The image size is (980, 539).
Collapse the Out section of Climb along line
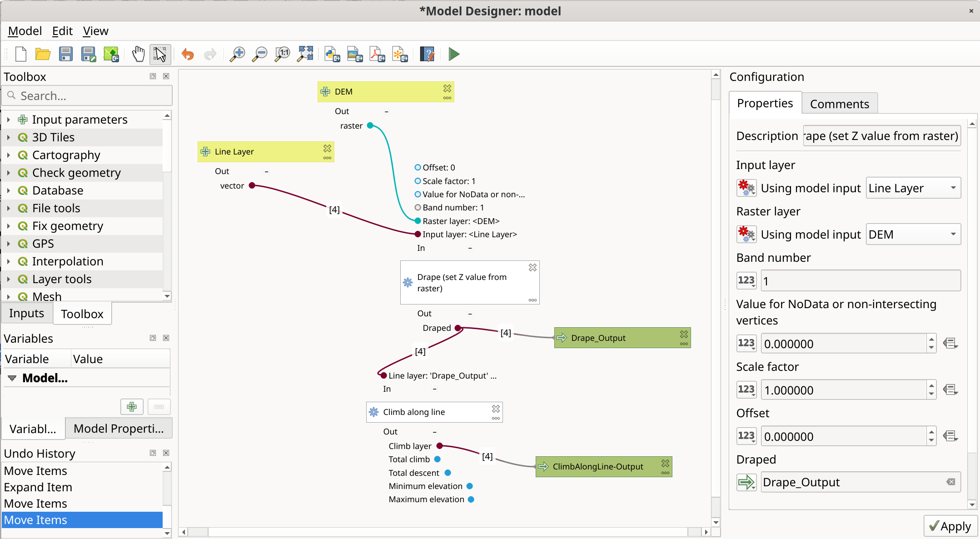coord(434,432)
